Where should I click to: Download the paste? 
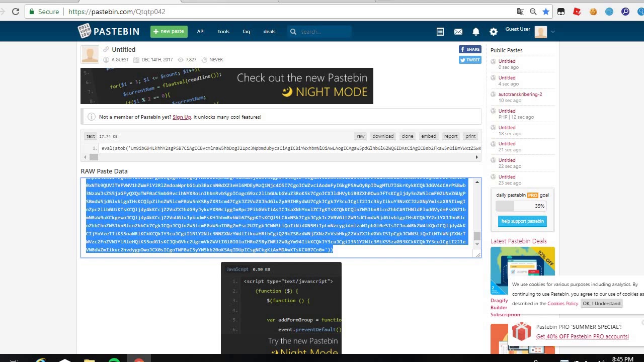(x=383, y=136)
